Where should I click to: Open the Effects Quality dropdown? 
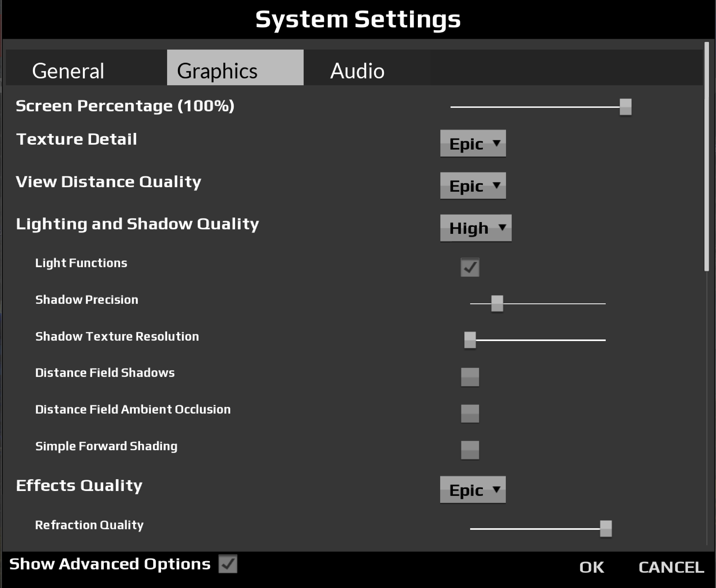pos(473,490)
